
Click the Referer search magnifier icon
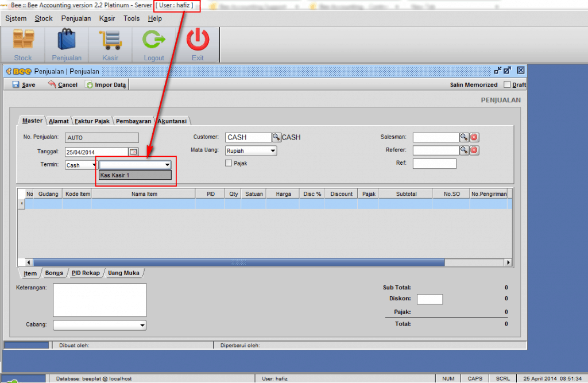[464, 150]
